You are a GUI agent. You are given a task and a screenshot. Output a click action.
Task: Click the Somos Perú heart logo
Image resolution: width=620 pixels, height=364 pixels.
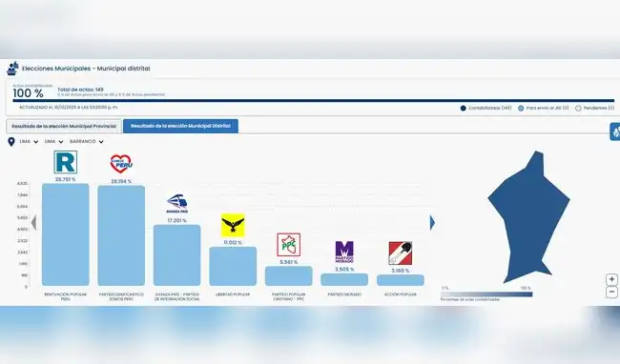point(121,164)
